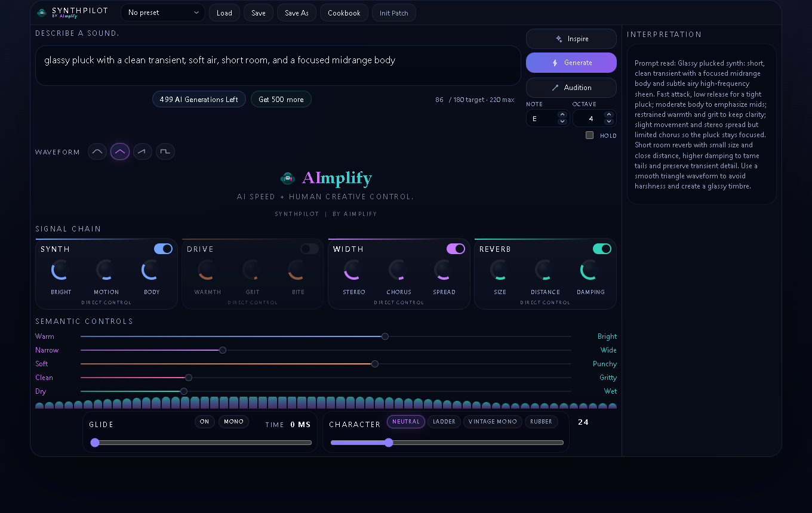Select the Ladder character option
The image size is (812, 513).
[444, 422]
